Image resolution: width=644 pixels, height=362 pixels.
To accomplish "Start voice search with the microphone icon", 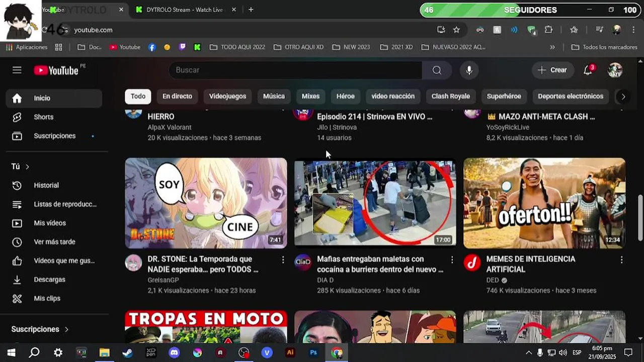I will click(x=469, y=70).
